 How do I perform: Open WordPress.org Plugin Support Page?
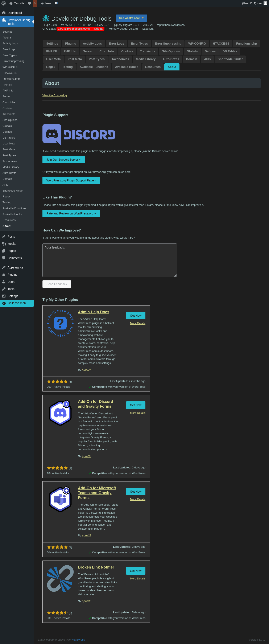coord(71,180)
